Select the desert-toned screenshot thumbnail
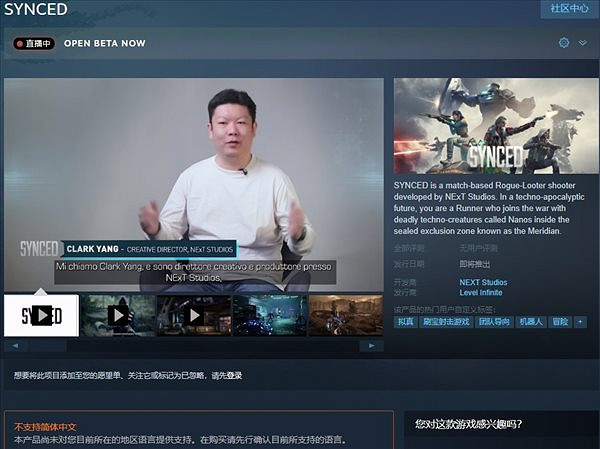Image resolution: width=600 pixels, height=449 pixels. tap(346, 315)
